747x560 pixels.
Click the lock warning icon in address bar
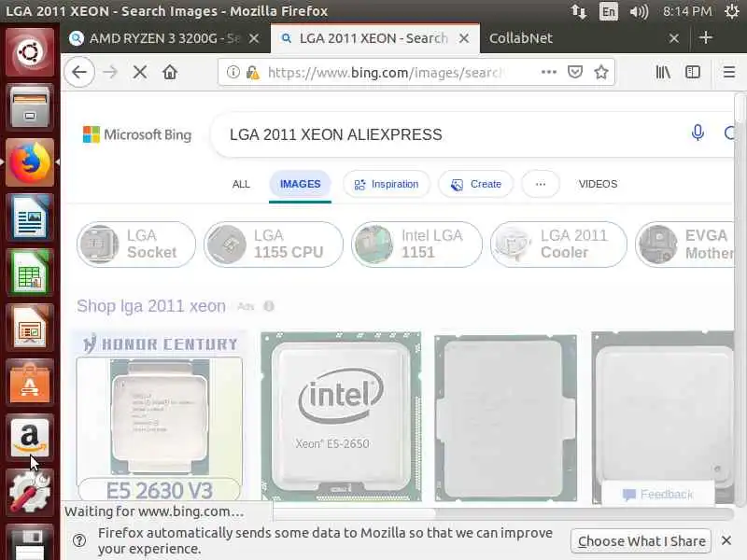point(253,73)
